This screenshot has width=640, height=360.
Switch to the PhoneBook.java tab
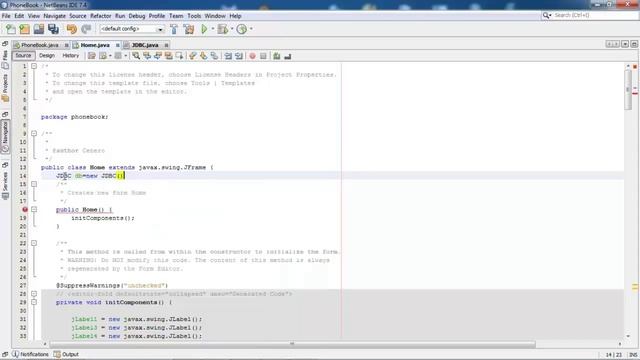(40, 45)
